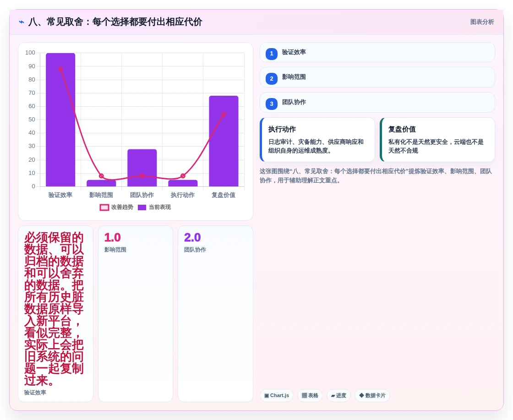Toggle the 改善趋势 legend swatch
Image resolution: width=513 pixels, height=420 pixels.
pos(104,207)
